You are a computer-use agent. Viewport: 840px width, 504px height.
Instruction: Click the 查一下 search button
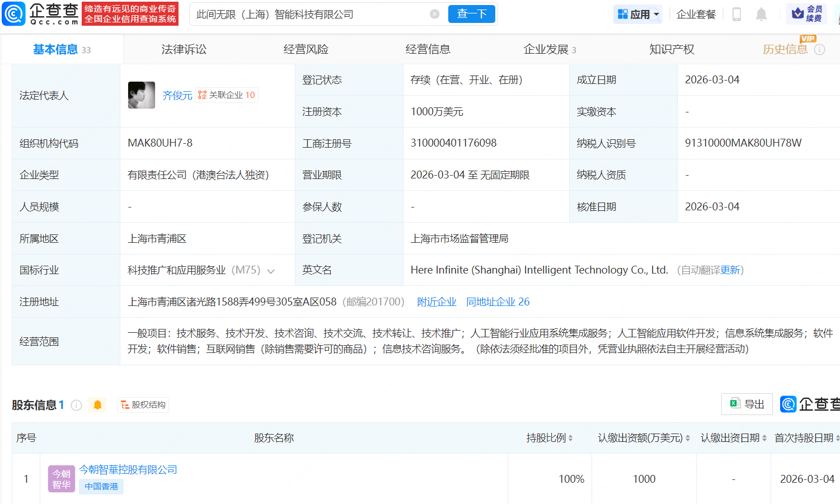pos(471,14)
